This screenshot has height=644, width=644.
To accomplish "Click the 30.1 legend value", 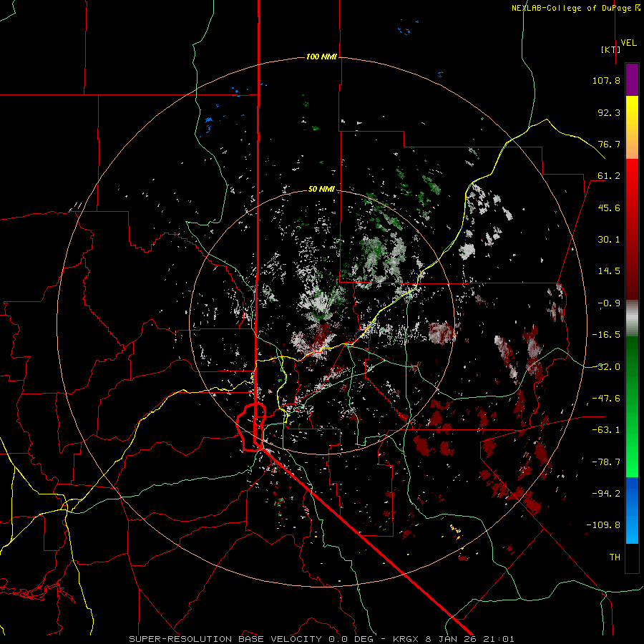I will click(609, 240).
